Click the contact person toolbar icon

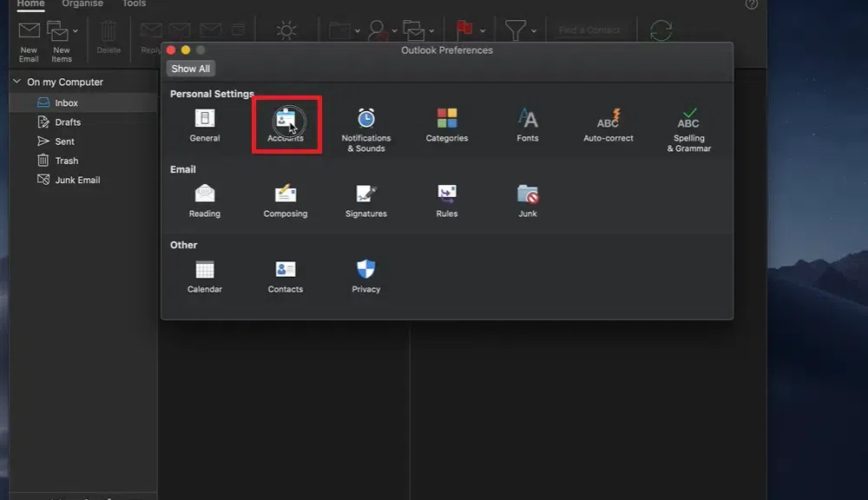pyautogui.click(x=378, y=30)
